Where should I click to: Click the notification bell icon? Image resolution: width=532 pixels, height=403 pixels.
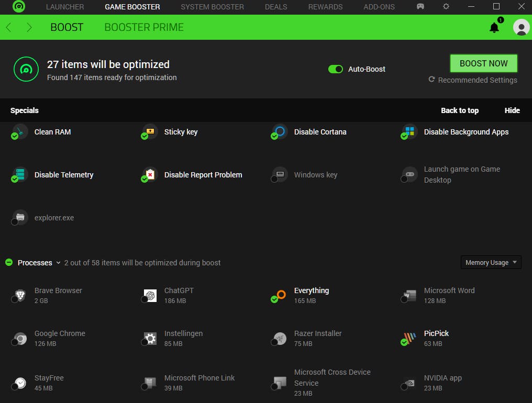494,27
